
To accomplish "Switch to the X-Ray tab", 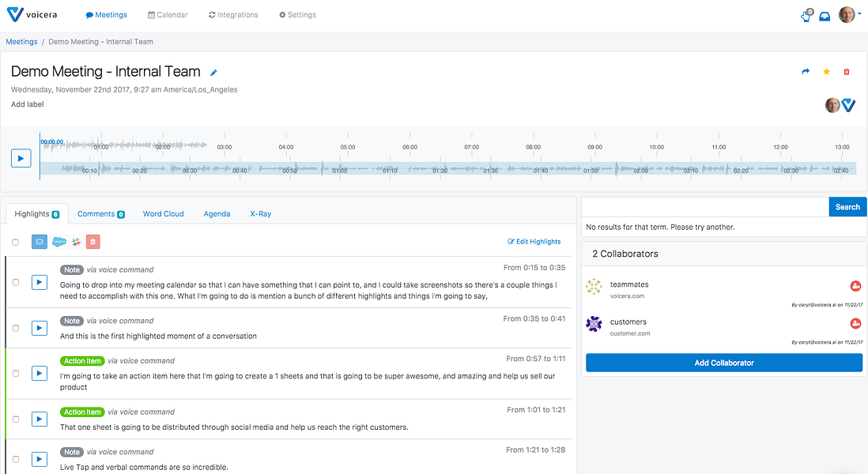I will coord(260,214).
